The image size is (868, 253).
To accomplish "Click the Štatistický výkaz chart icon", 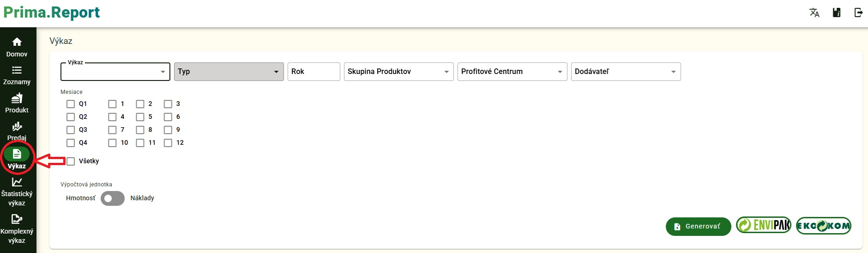I will (17, 182).
